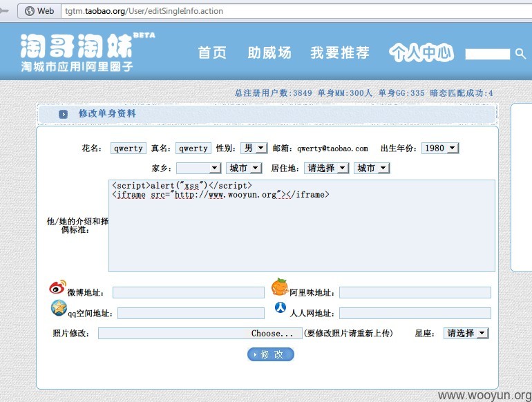Click the 微博地址 input field
This screenshot has width=532, height=402.
point(189,292)
